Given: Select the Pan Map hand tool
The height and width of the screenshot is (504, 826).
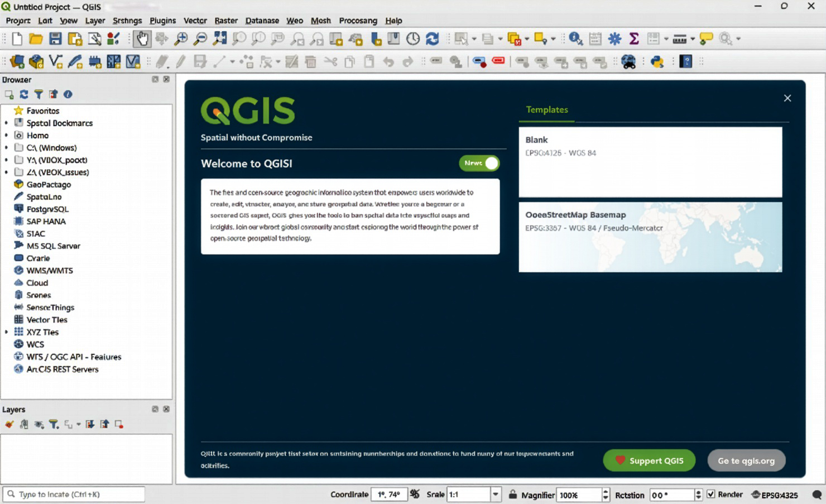Looking at the screenshot, I should (x=142, y=39).
